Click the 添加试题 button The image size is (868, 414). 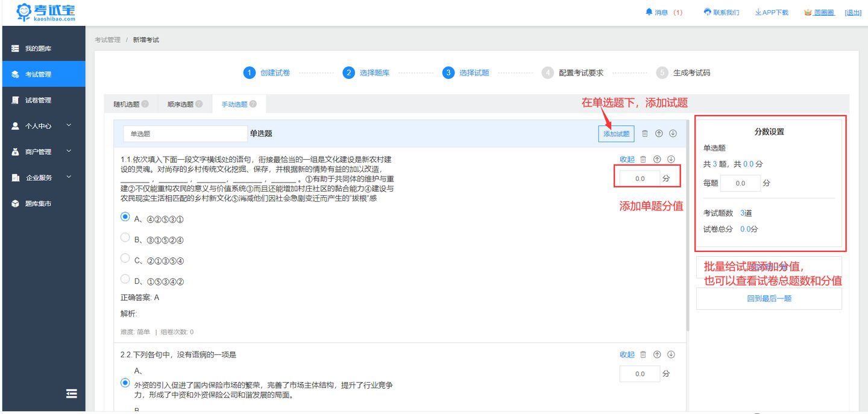[615, 133]
